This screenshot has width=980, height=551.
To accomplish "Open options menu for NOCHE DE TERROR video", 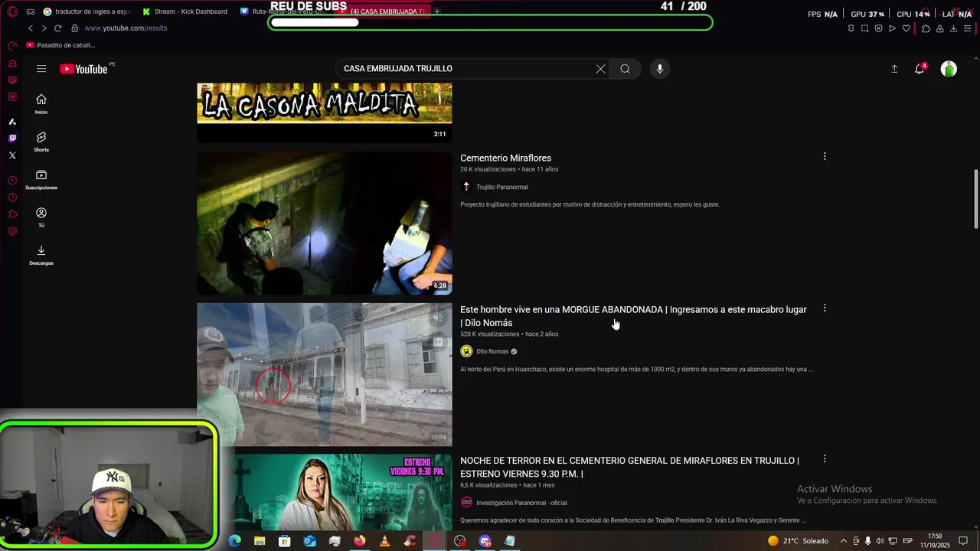I will (825, 459).
